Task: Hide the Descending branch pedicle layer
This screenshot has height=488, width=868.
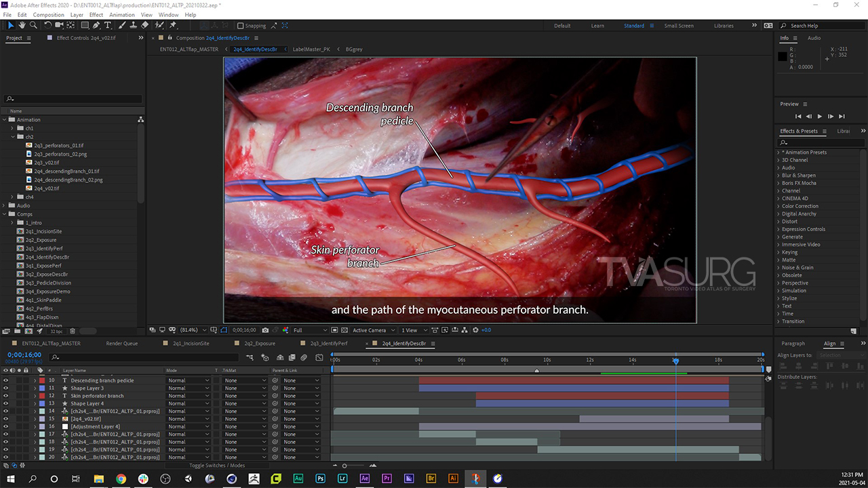Action: pyautogui.click(x=5, y=380)
